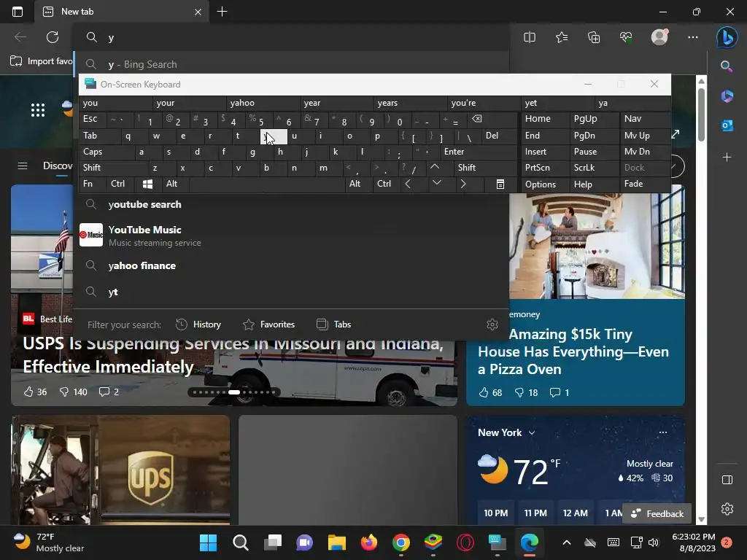Click the Feedback button
747x560 pixels.
click(x=657, y=514)
